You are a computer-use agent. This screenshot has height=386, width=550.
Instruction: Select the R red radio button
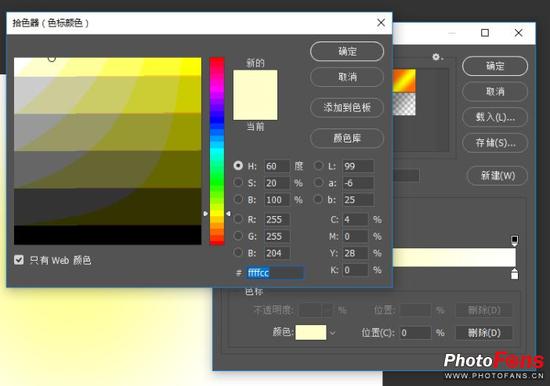click(x=238, y=219)
